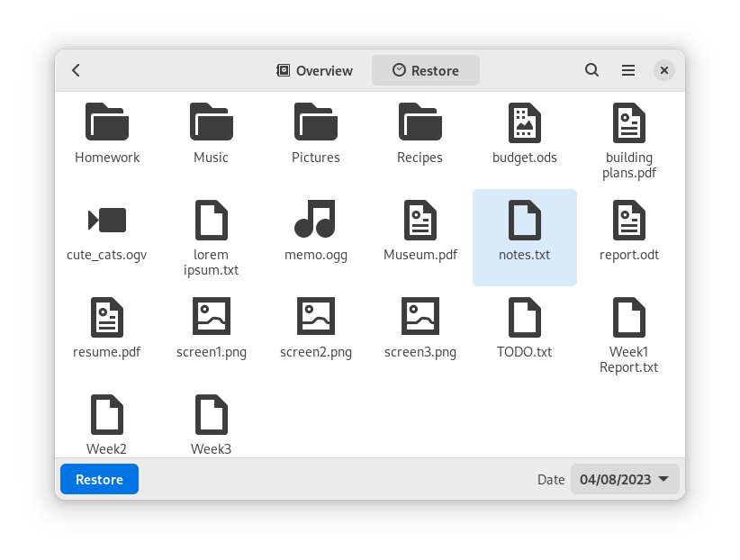Screen dimensions: 740x560
Task: Open the hamburger main menu
Action: point(628,70)
